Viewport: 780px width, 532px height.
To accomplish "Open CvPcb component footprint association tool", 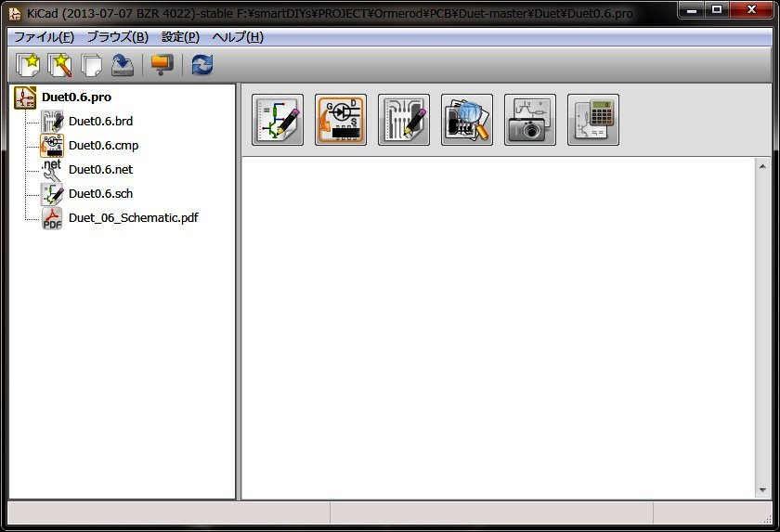I will point(341,120).
